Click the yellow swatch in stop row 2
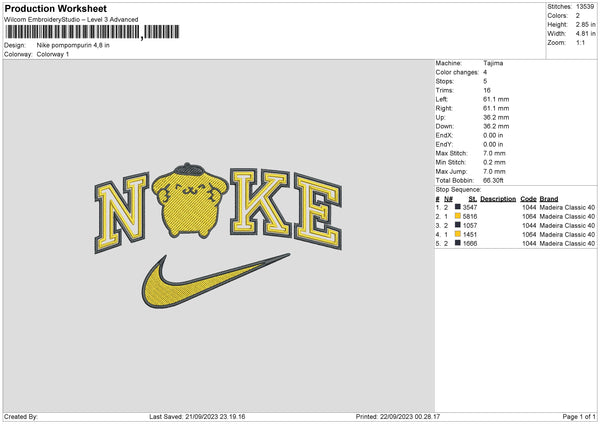Viewport: 600px width, 424px height. click(x=458, y=216)
